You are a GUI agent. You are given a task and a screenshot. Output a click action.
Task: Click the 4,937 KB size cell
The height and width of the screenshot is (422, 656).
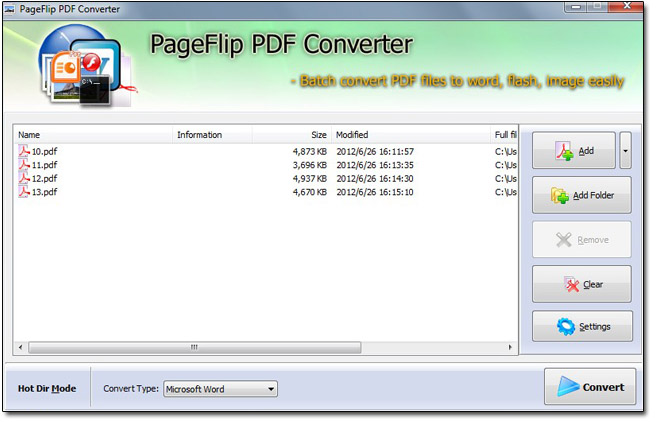pyautogui.click(x=310, y=179)
